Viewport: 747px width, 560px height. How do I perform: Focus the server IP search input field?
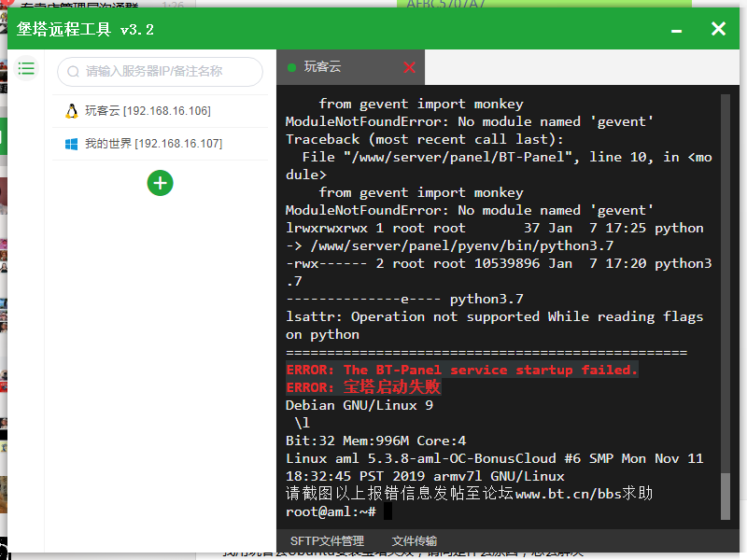click(x=160, y=72)
